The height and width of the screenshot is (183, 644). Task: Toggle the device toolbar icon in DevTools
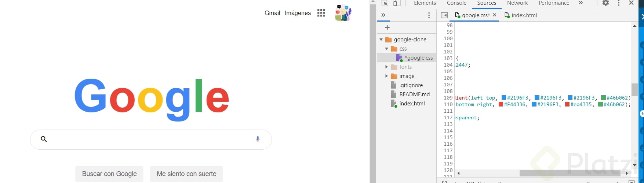[x=397, y=3]
